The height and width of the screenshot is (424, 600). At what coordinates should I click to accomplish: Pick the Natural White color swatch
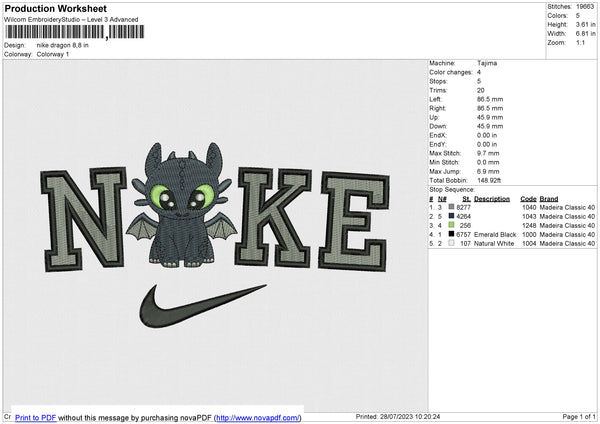click(x=451, y=243)
